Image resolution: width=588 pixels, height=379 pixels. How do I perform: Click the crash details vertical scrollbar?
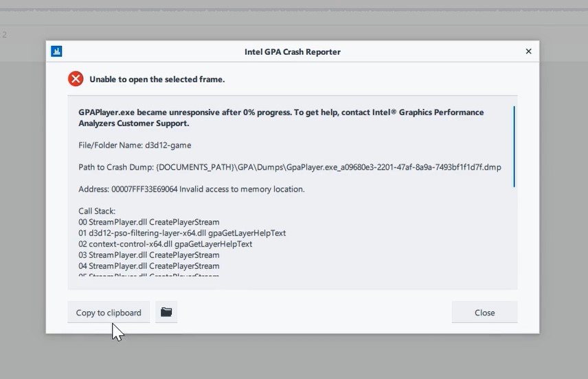[x=514, y=146]
